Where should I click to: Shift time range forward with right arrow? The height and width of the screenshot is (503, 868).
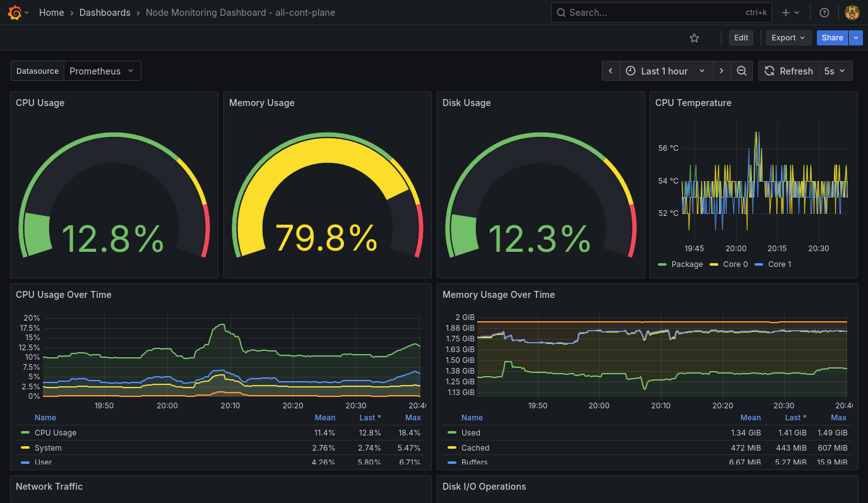pos(722,71)
